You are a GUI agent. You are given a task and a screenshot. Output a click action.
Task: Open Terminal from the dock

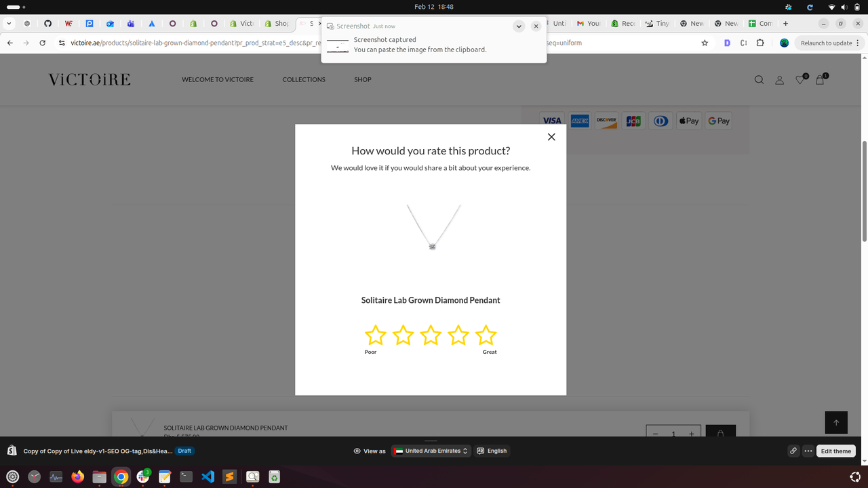point(186,476)
